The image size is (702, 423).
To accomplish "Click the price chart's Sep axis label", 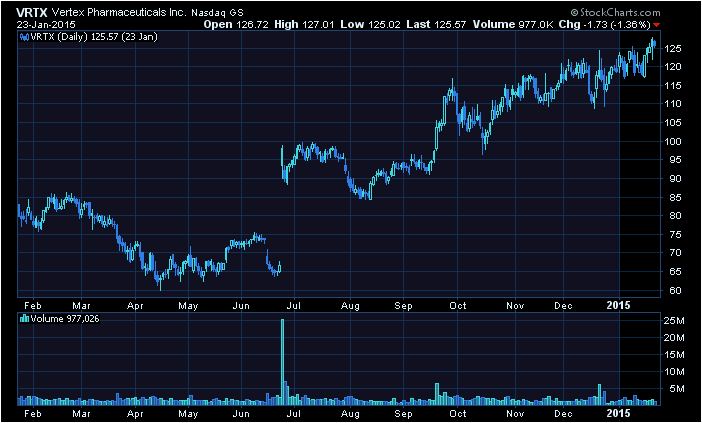I will pyautogui.click(x=403, y=306).
